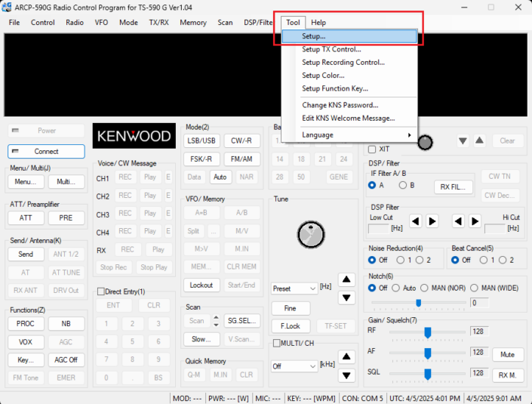Choose Change KNS Password... menu item

tap(349, 105)
